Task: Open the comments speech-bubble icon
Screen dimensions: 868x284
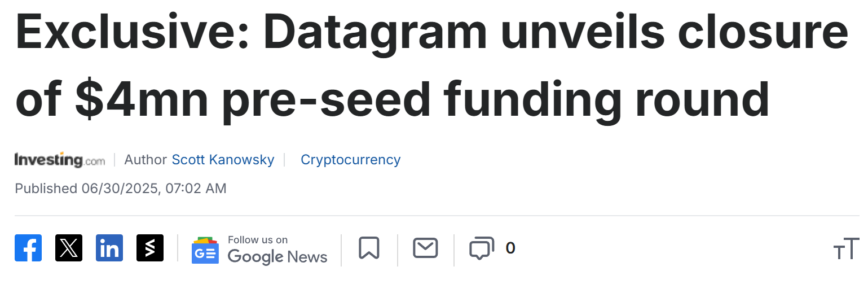Action: [482, 248]
